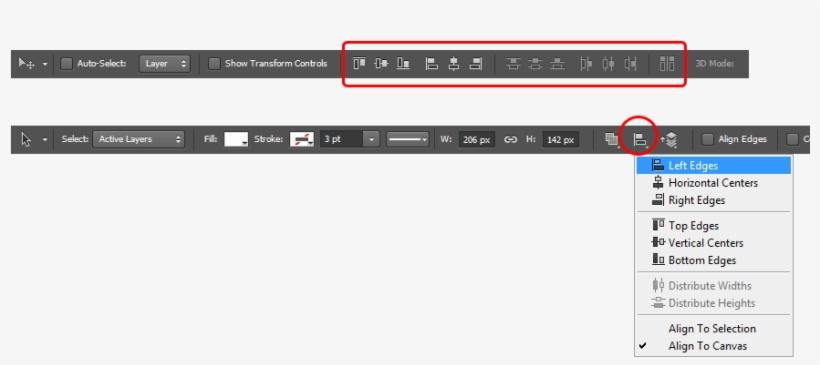Click the Auto-Align Layers icon
Image resolution: width=820 pixels, height=365 pixels.
(x=667, y=64)
